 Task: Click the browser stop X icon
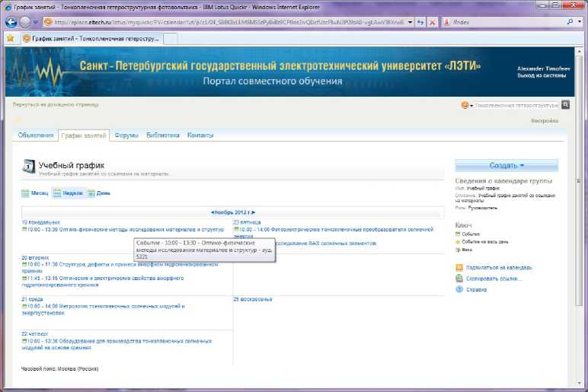433,22
